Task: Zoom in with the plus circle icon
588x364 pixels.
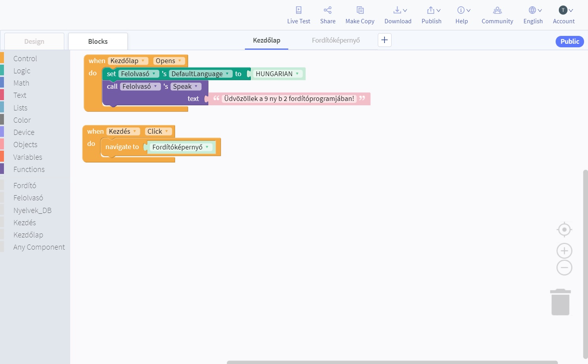Action: pos(564,251)
